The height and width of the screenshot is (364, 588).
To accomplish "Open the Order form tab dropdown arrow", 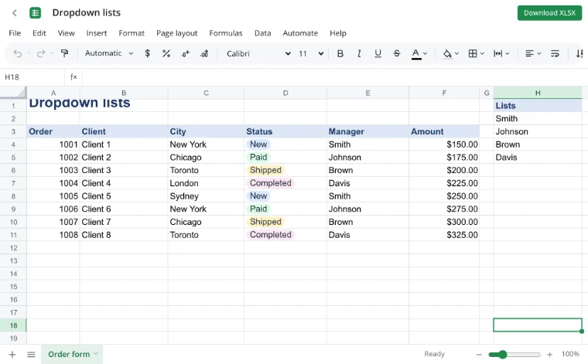I will [96, 353].
